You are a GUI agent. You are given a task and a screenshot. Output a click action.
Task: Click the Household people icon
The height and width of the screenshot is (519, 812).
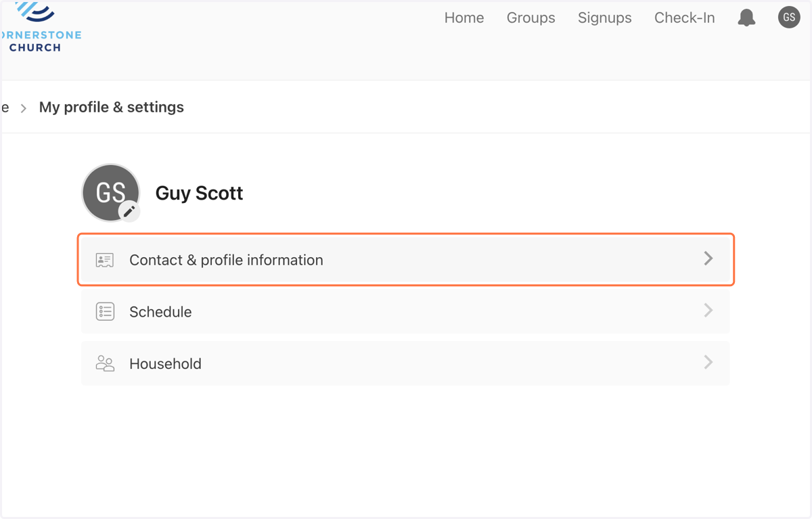(105, 363)
